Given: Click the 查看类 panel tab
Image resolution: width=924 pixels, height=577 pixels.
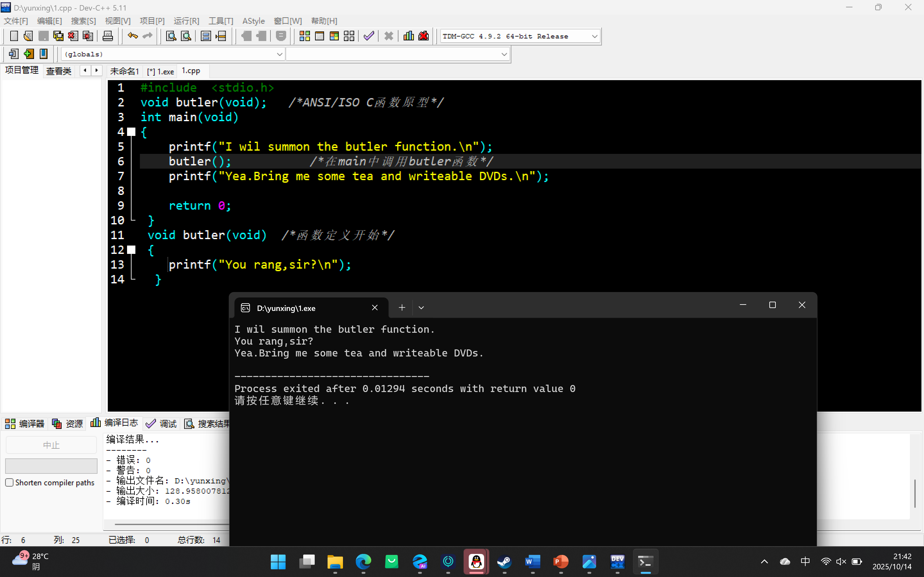Looking at the screenshot, I should coord(59,71).
